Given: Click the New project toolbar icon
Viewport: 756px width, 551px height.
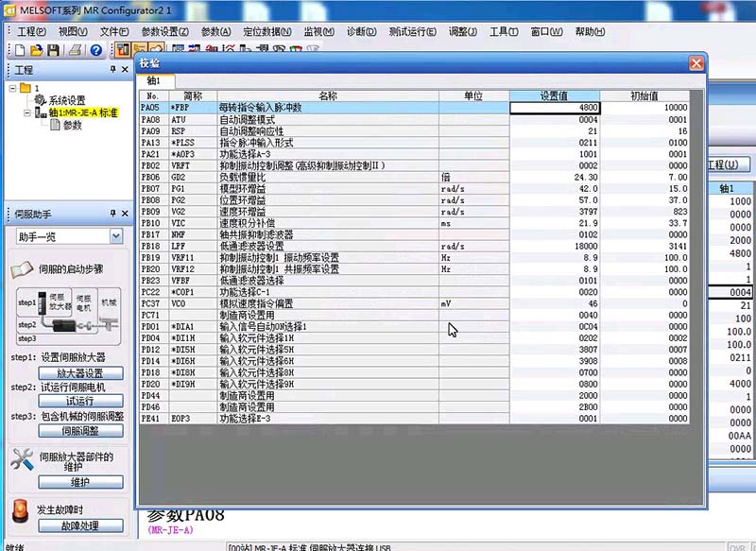Looking at the screenshot, I should 21,50.
